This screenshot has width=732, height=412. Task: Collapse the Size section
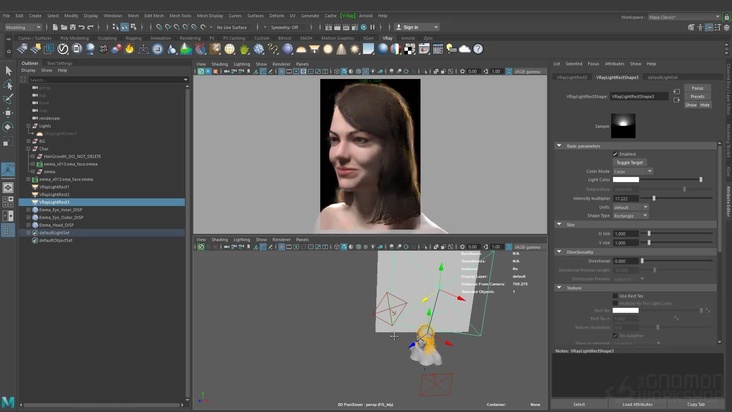[559, 224]
